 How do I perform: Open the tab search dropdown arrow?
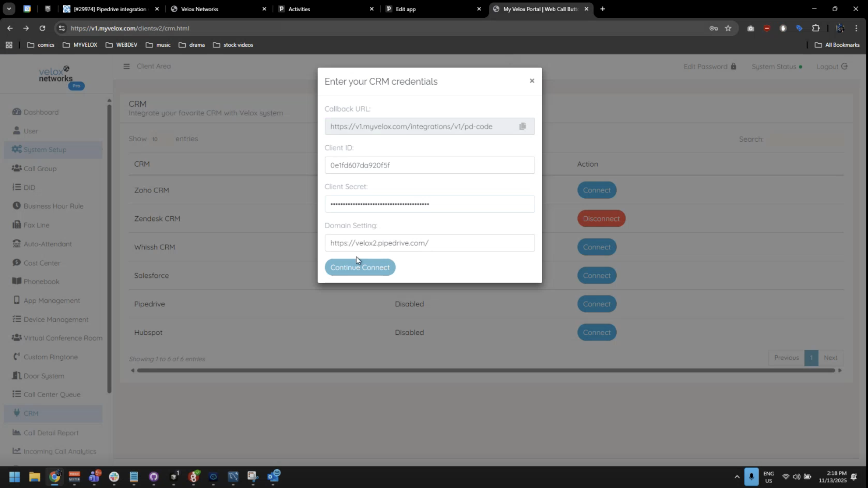coord(9,9)
